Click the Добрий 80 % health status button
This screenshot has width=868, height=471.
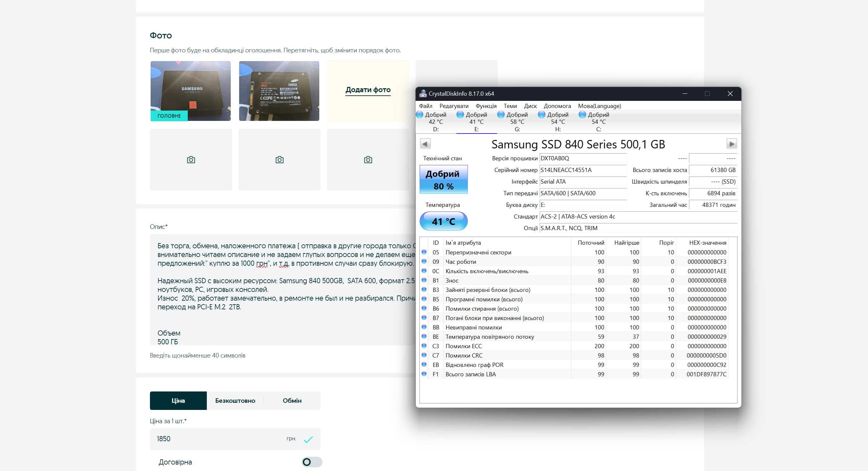(x=443, y=179)
